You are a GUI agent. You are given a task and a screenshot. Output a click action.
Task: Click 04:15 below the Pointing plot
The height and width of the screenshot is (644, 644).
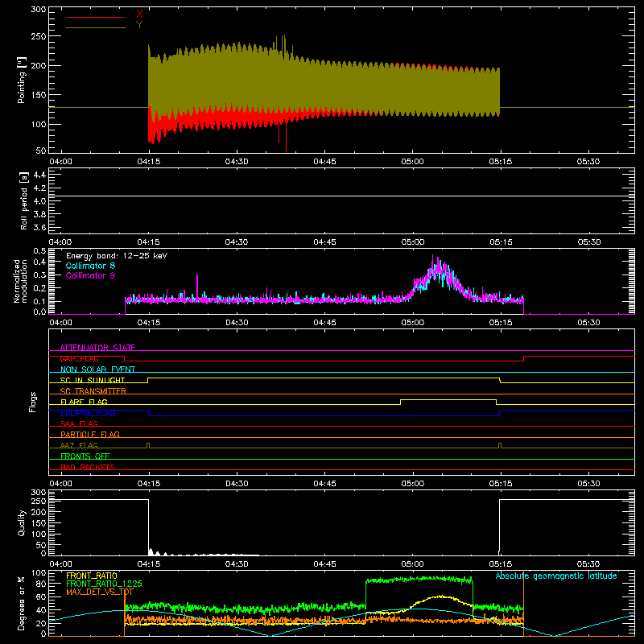pyautogui.click(x=149, y=162)
